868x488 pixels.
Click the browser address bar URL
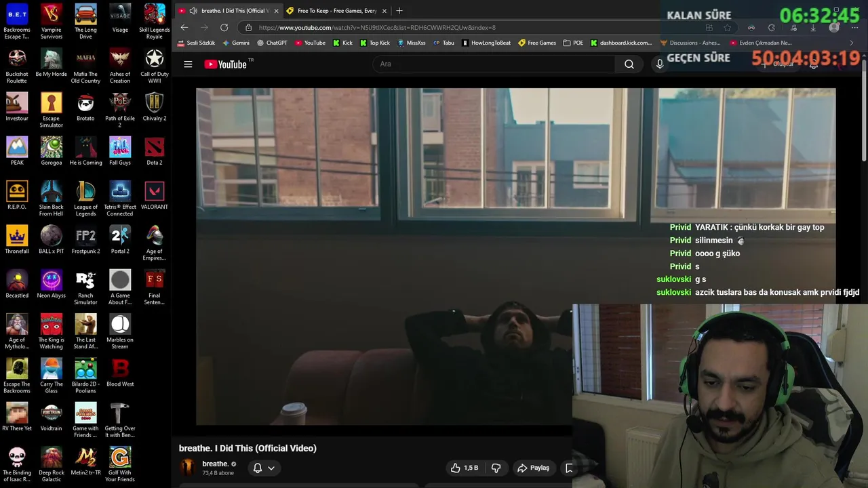(377, 28)
